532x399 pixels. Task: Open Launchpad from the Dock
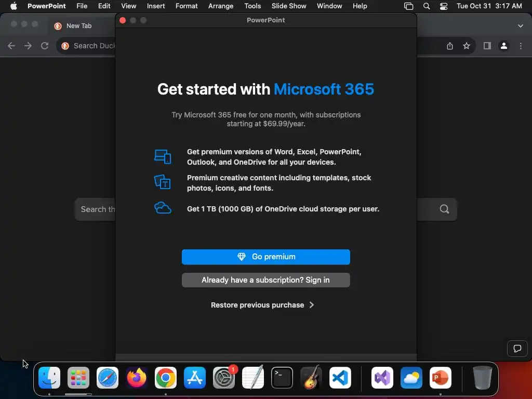[78, 378]
